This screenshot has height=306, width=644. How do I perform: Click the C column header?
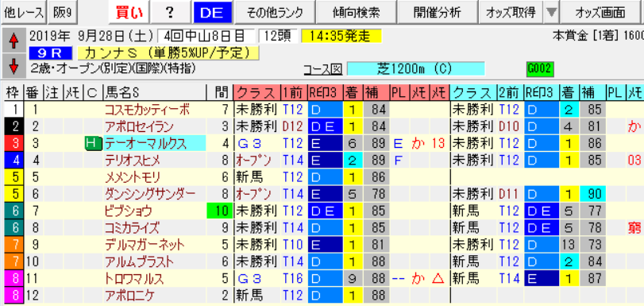coord(93,93)
